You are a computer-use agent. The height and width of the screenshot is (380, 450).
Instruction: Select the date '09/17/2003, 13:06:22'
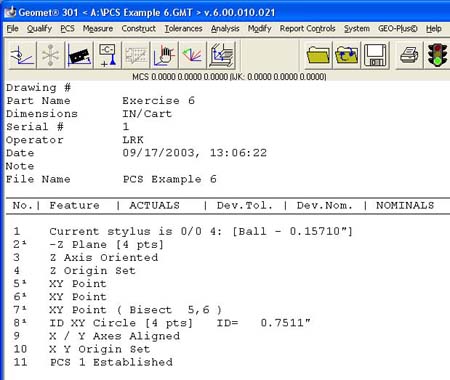pos(195,153)
